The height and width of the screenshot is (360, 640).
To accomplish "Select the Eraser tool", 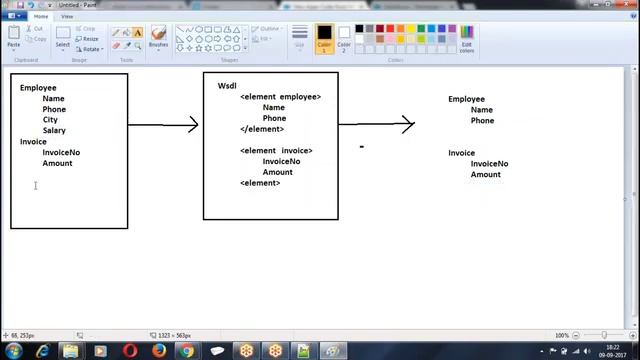I will point(116,46).
